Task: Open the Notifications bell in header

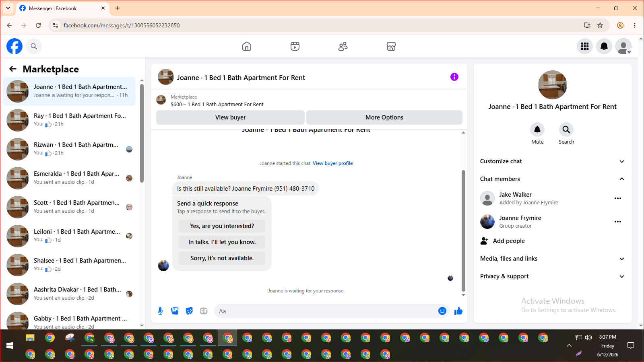Action: point(604,46)
